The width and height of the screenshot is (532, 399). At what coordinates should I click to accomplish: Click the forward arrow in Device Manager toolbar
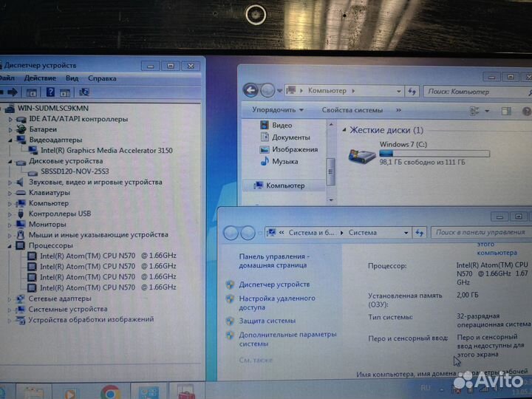(13, 92)
